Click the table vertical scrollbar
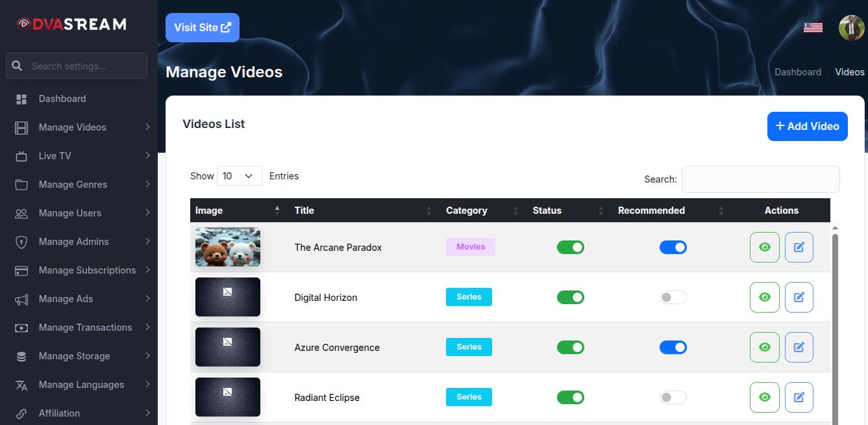Viewport: 868px width, 425px height. tap(835, 328)
